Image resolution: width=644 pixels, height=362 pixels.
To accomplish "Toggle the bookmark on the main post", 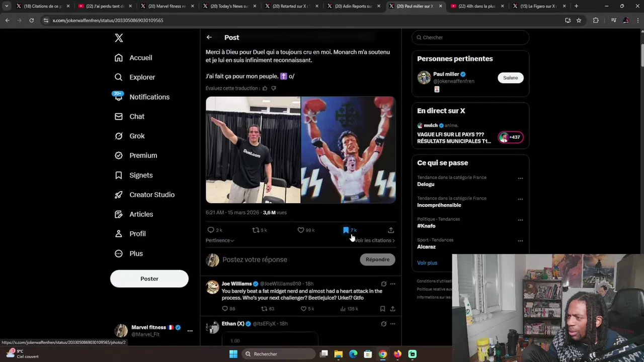I will coord(346,230).
